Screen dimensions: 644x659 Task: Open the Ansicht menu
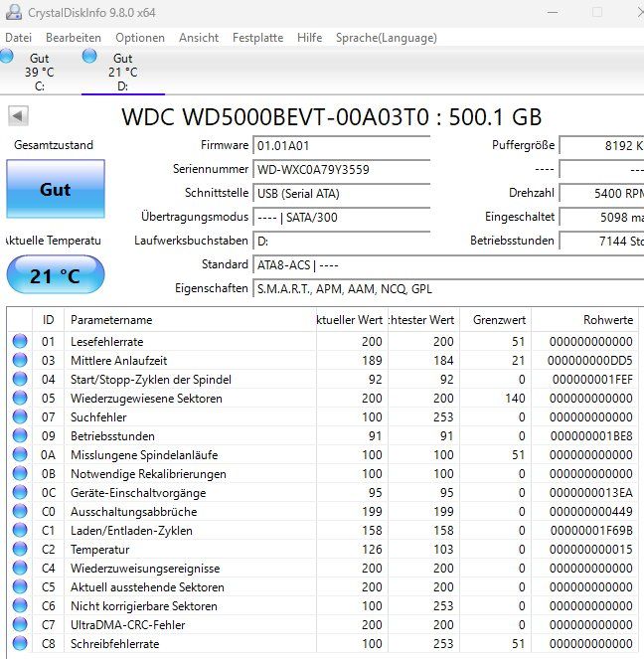point(199,38)
